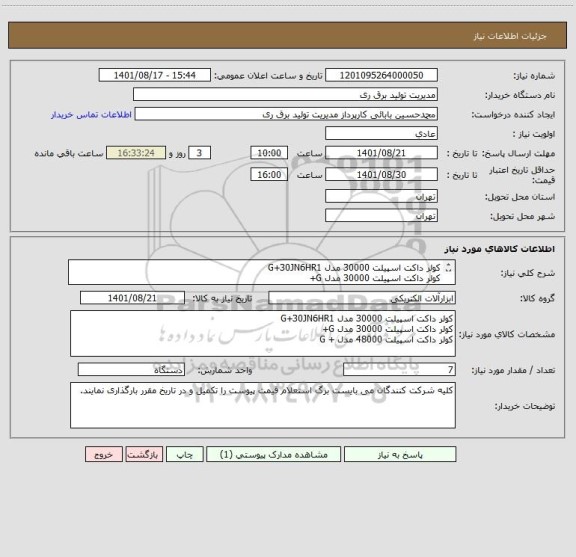Viewport: 576px width, 557px height.
Task: Click the remaining days field showing 3
Action: [199, 153]
